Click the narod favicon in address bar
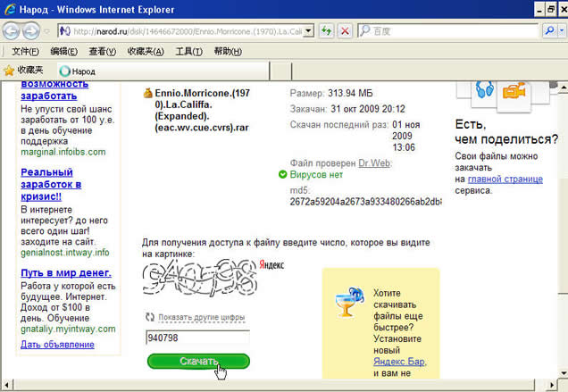Image resolution: width=568 pixels, height=392 pixels. click(x=65, y=31)
